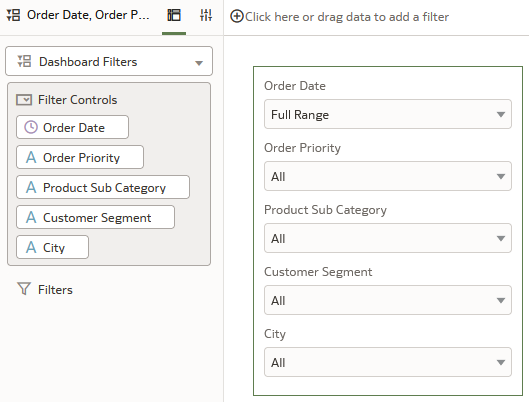529x402 pixels.
Task: Switch to the grammar layout tab icon
Action: point(174,15)
